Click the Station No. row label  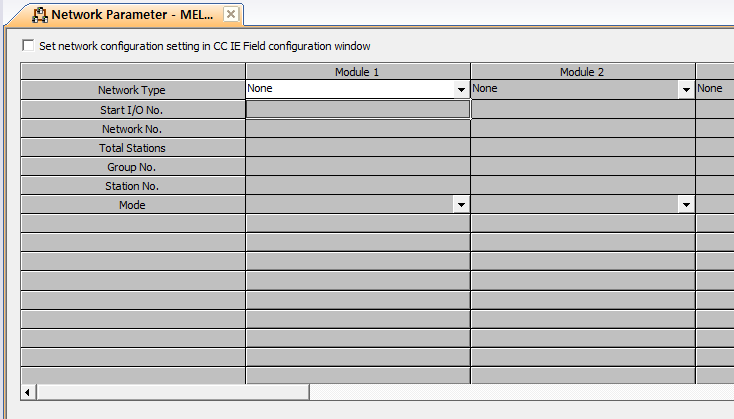coord(132,186)
